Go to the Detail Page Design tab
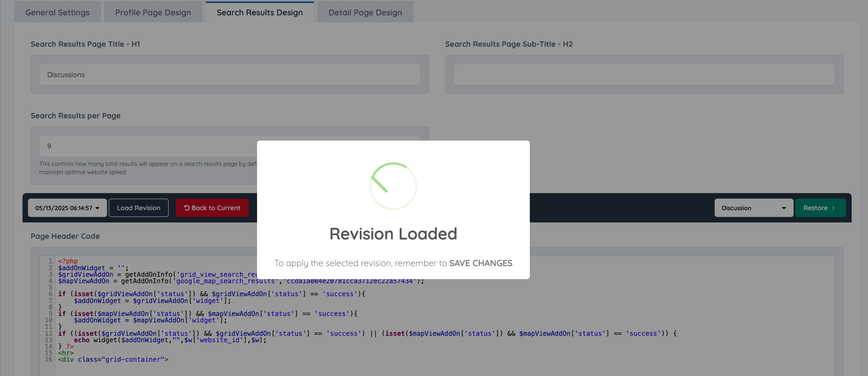Screen dimensions: 868x376 coord(365,12)
